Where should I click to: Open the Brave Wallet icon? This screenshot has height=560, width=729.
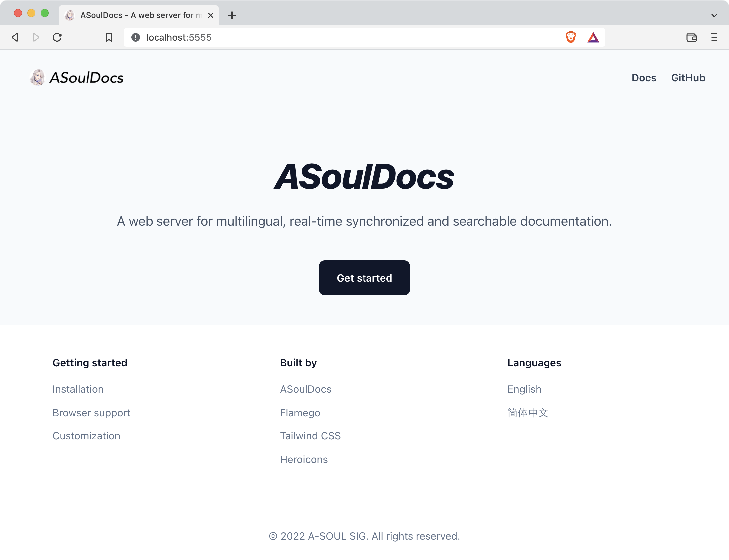692,37
